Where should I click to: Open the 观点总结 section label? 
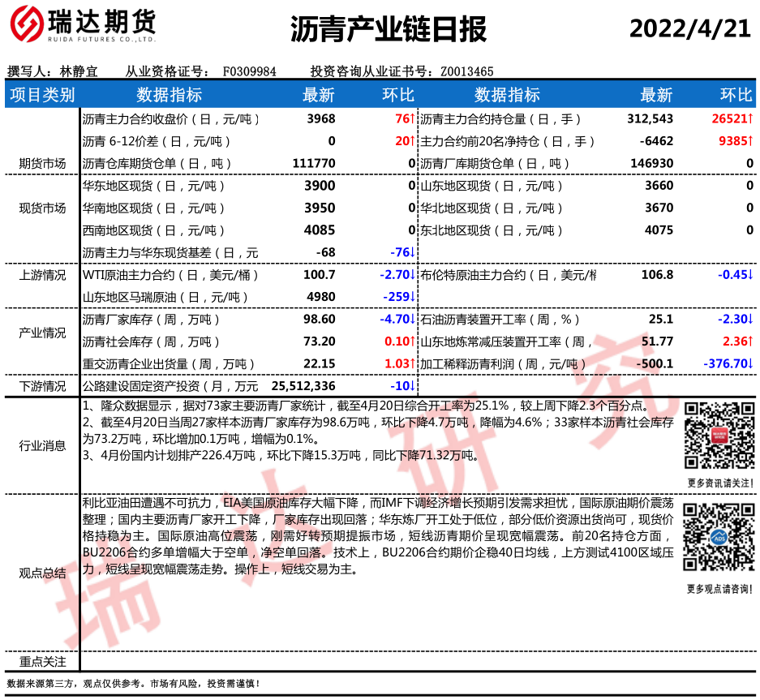[x=42, y=573]
